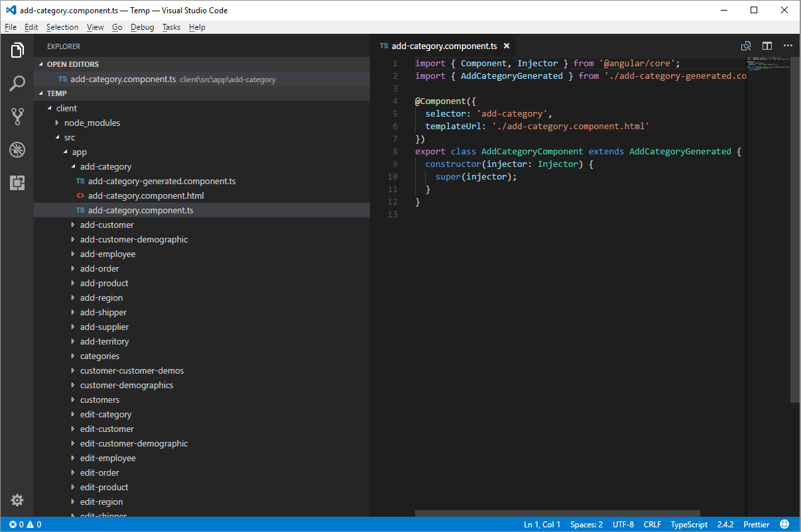801x532 pixels.
Task: Click the errors and warnings status indicator
Action: pos(25,524)
